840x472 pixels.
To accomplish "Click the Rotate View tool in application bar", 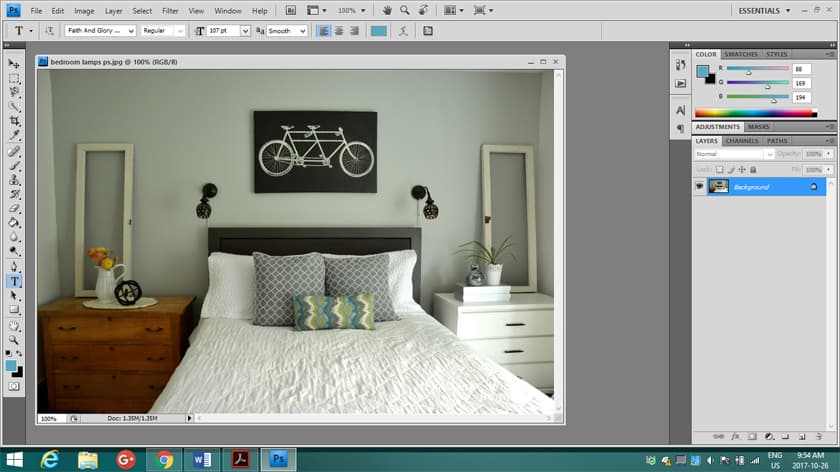I will (x=423, y=10).
